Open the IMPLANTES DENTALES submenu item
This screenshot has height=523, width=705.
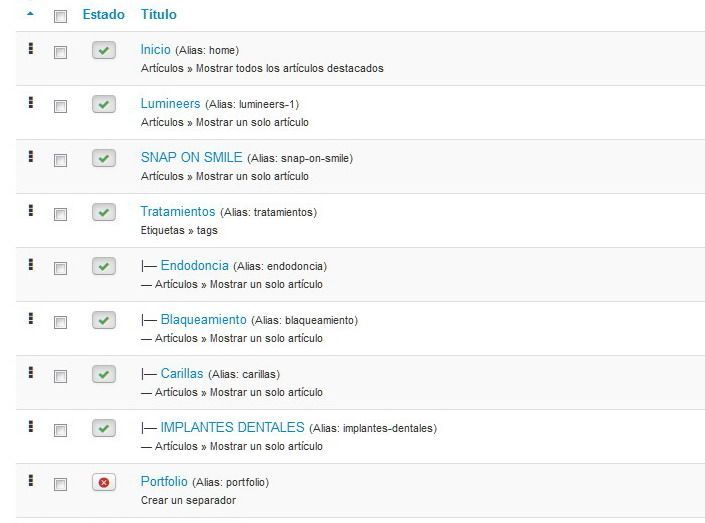click(x=232, y=427)
